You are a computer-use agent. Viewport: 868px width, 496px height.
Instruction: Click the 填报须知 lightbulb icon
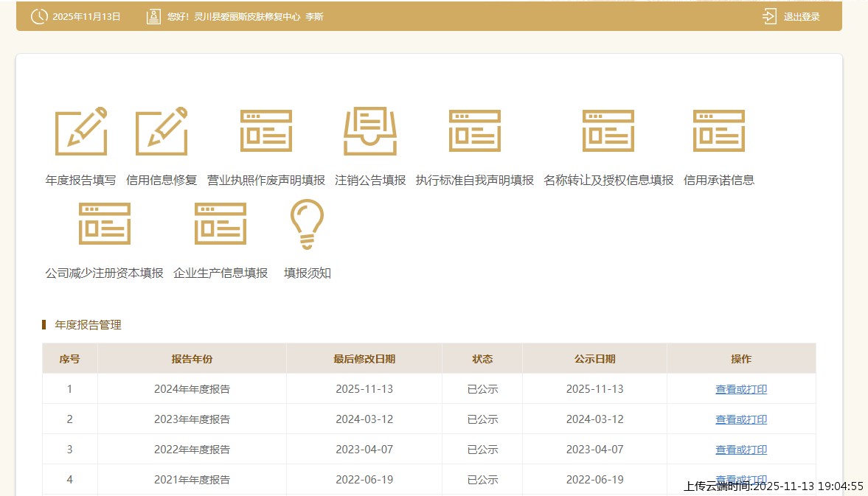[x=307, y=224]
